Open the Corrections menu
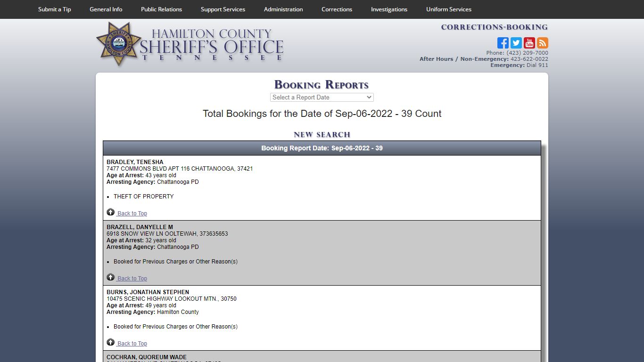Image resolution: width=644 pixels, height=362 pixels. [x=337, y=9]
